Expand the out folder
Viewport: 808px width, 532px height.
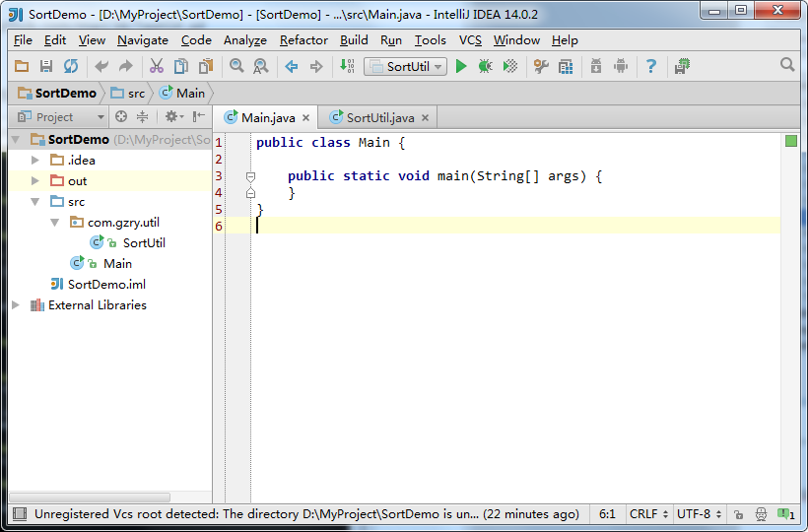35,180
